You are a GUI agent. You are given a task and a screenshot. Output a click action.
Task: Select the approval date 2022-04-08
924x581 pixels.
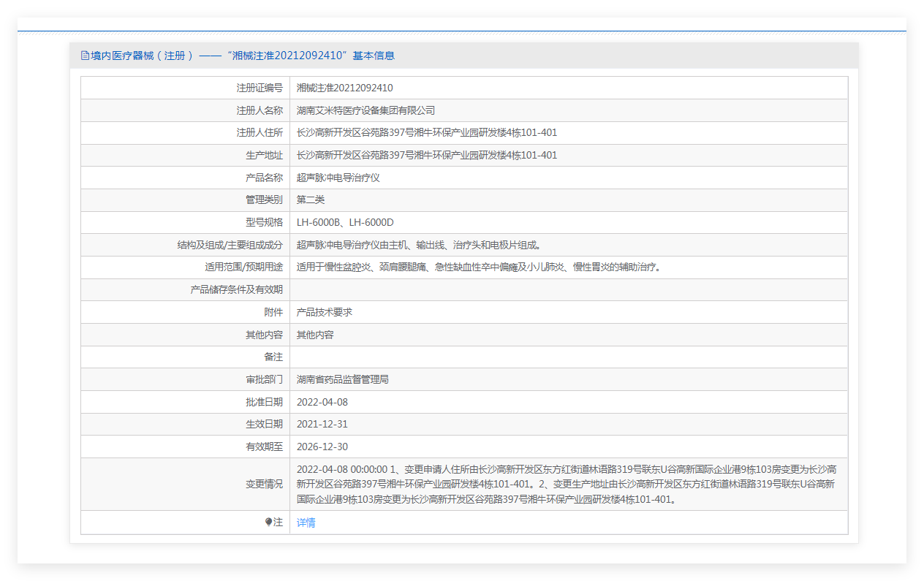click(x=322, y=402)
